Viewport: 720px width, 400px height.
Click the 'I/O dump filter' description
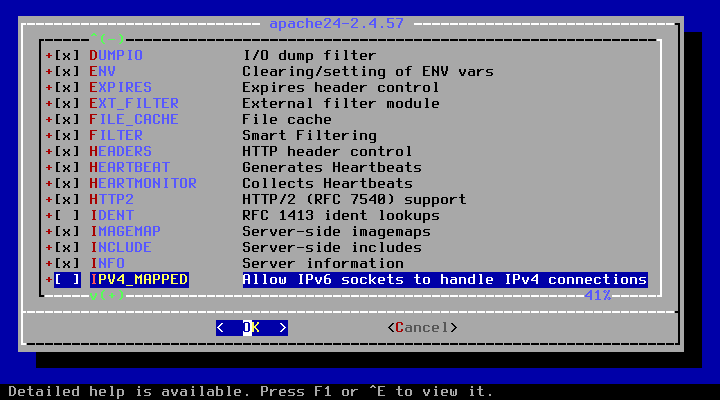pyautogui.click(x=309, y=56)
